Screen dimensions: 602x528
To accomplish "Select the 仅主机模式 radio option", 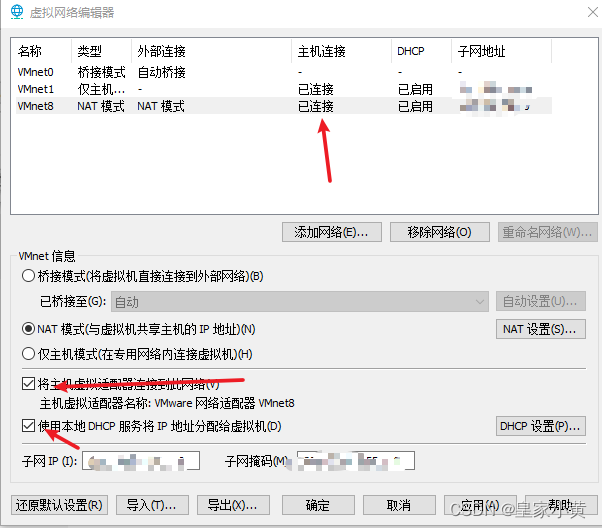I will click(28, 354).
